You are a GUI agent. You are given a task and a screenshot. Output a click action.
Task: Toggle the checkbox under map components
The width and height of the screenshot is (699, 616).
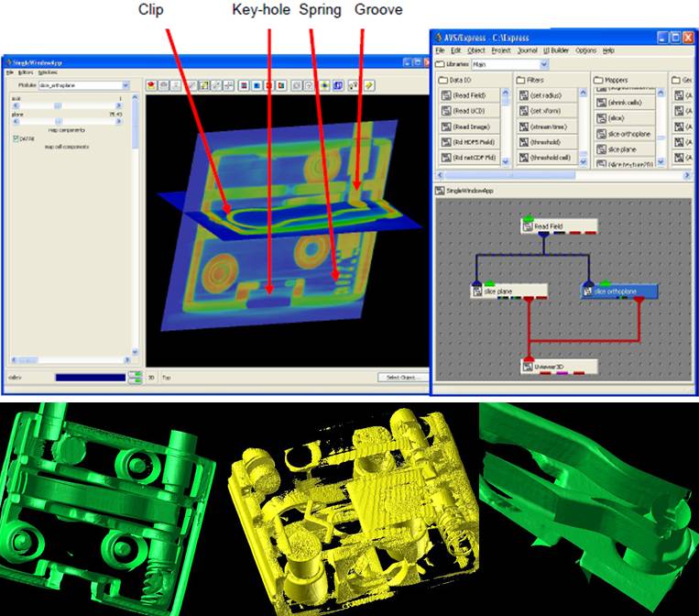pyautogui.click(x=16, y=138)
